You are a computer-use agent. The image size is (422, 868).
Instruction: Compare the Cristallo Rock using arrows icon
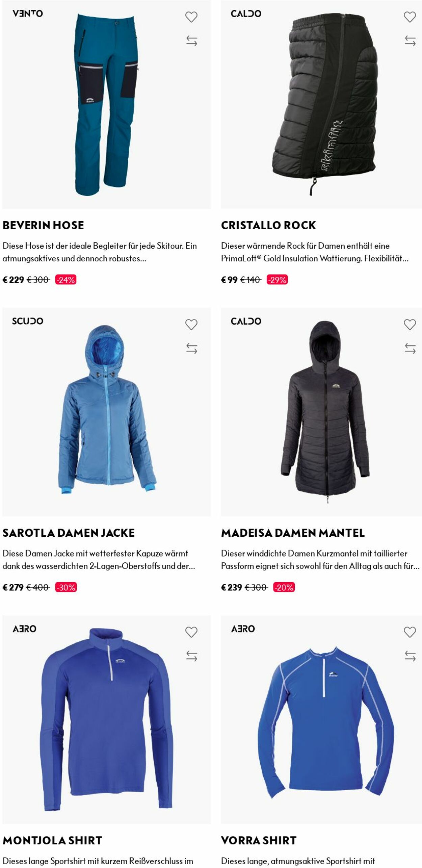(410, 41)
